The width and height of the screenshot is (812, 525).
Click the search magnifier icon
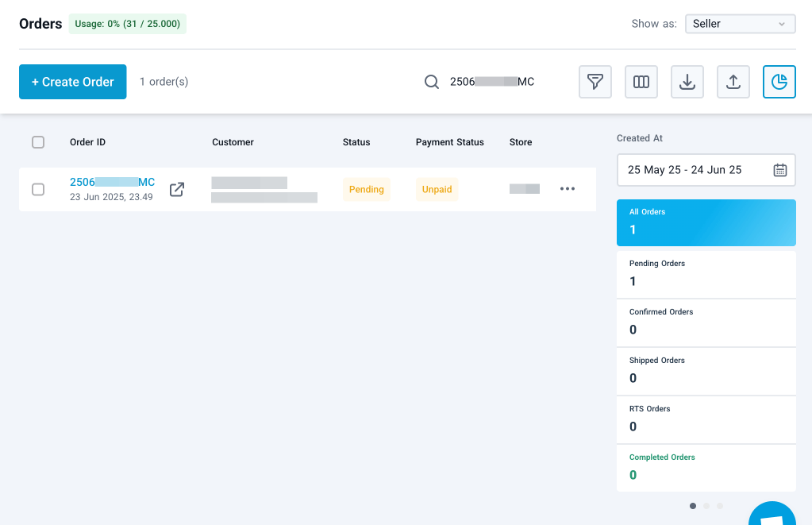[x=432, y=82]
